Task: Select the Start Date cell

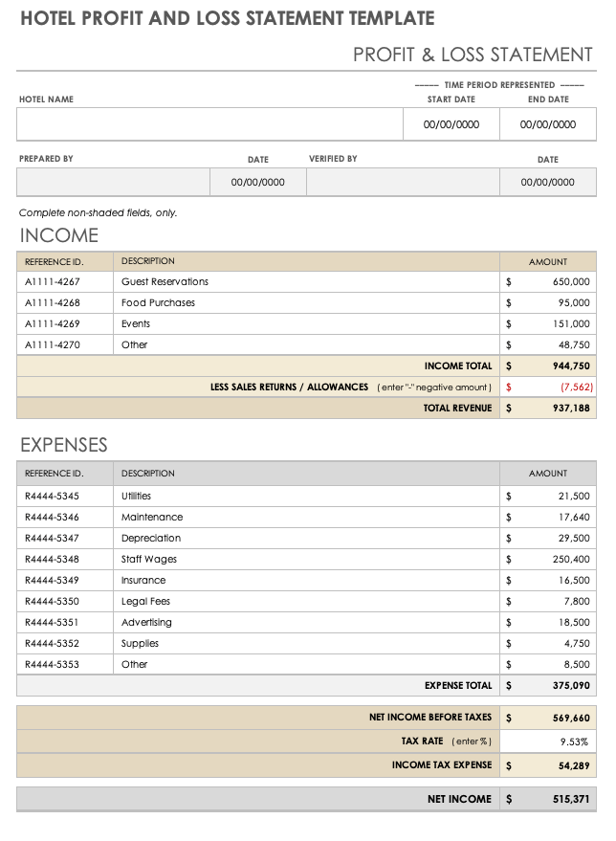Action: [x=451, y=124]
